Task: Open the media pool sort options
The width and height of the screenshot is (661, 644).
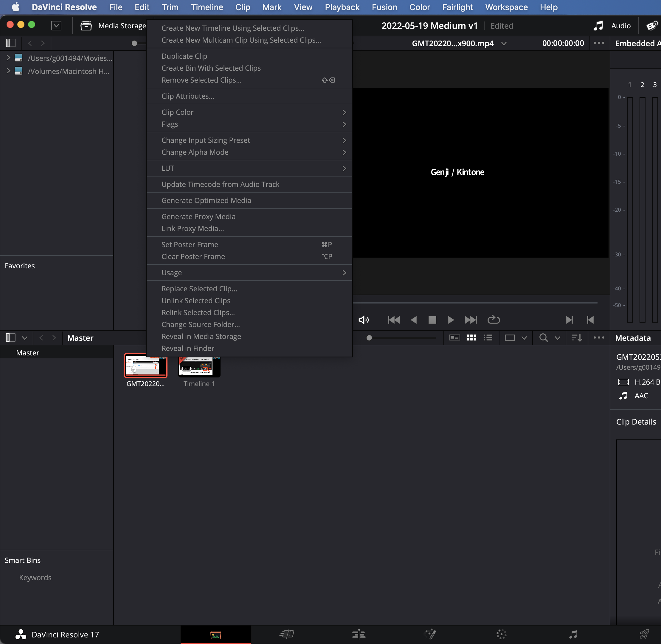Action: click(x=576, y=338)
